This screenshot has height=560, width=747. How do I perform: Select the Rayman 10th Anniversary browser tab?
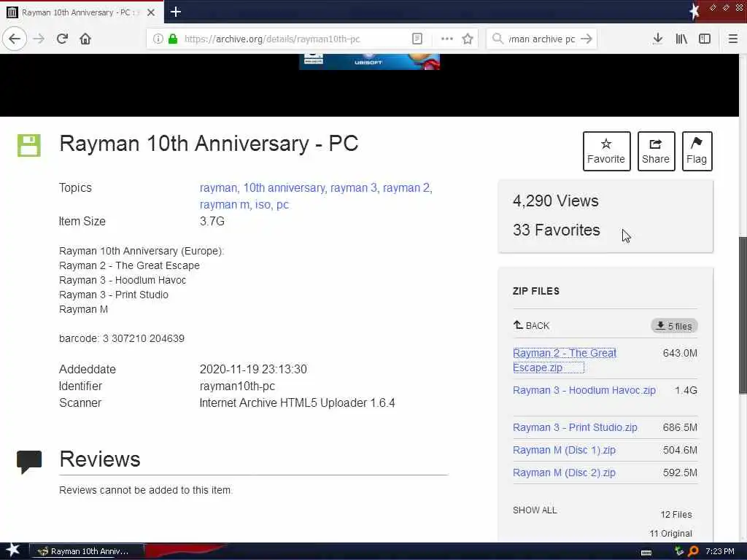pos(82,12)
